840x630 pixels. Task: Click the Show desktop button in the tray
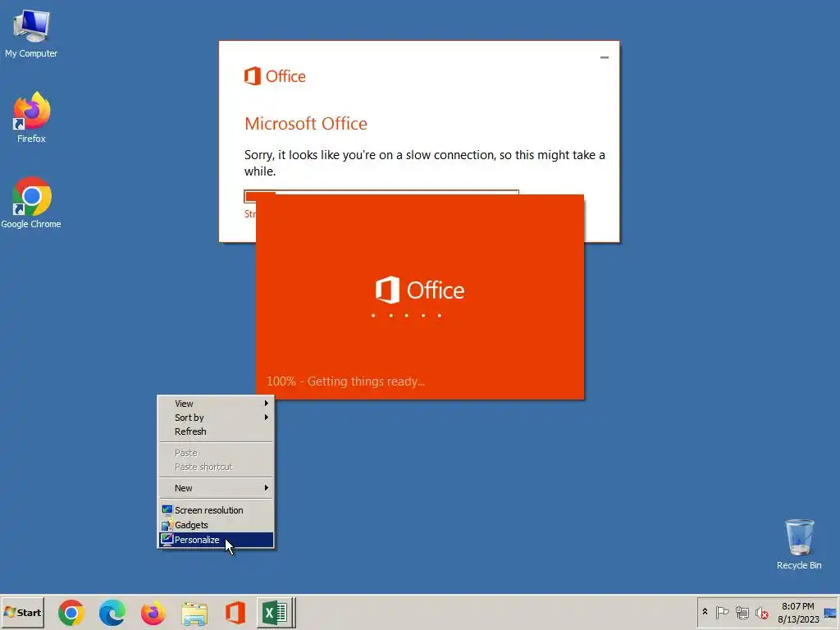tap(830, 612)
